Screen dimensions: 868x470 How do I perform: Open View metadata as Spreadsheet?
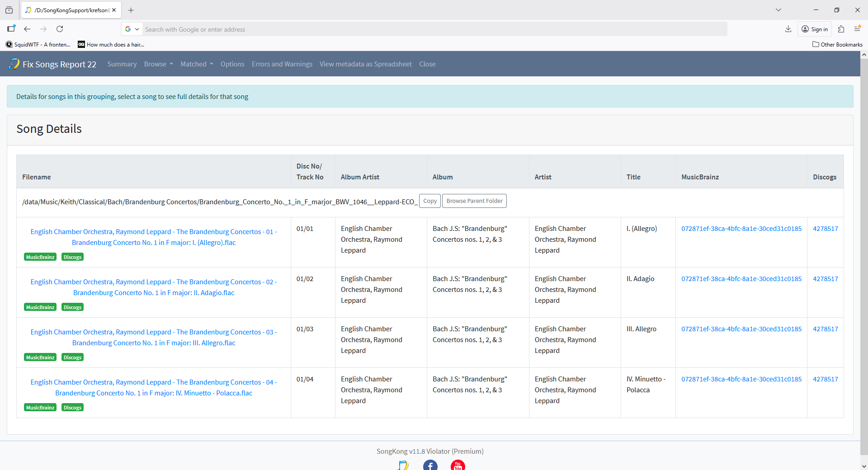click(365, 64)
